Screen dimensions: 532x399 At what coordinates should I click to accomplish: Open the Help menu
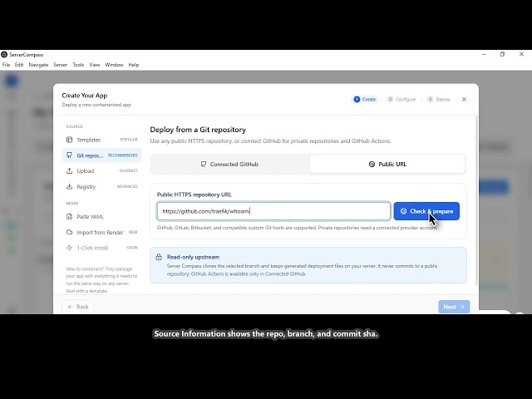click(133, 65)
